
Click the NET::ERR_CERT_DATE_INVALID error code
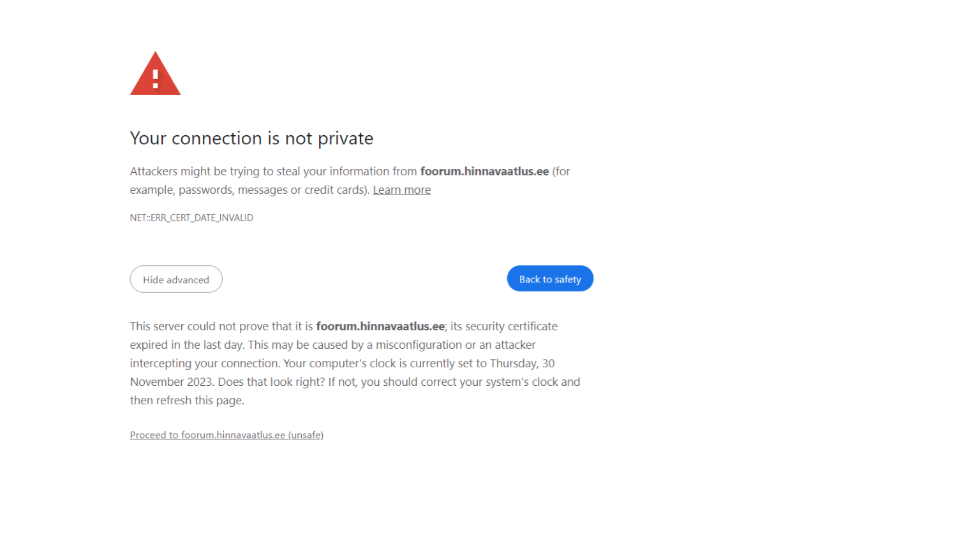(x=191, y=218)
